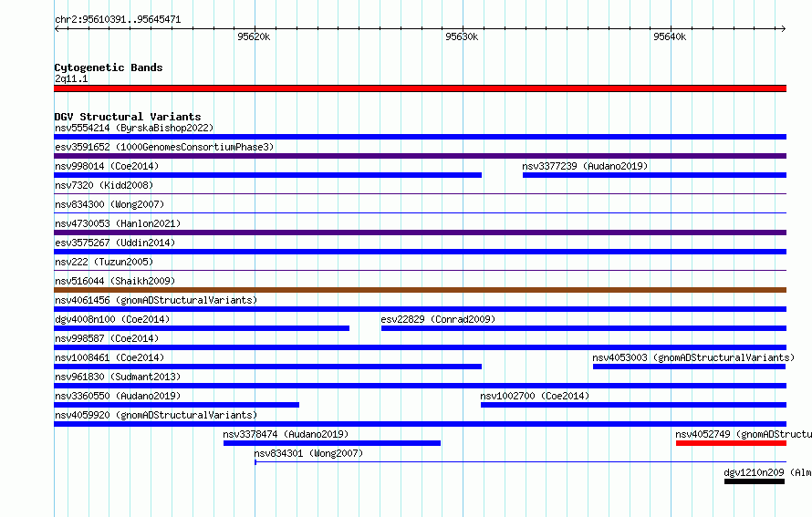This screenshot has width=812, height=517.
Task: Click the 95640k ruler label
Action: click(670, 36)
